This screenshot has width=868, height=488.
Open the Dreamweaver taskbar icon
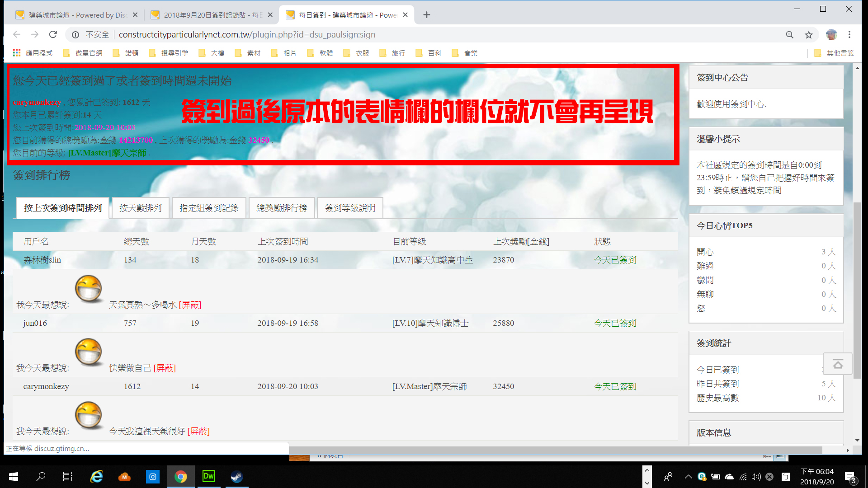pyautogui.click(x=208, y=476)
